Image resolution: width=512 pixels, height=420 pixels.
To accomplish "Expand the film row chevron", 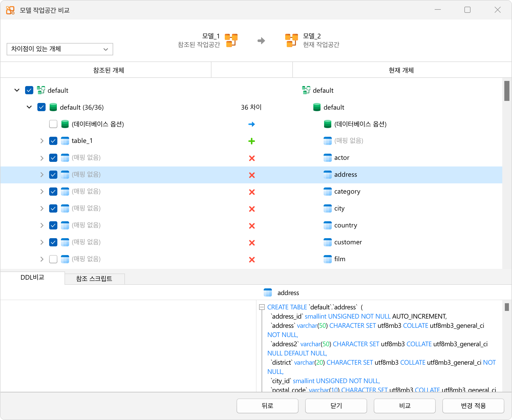I will click(x=42, y=259).
